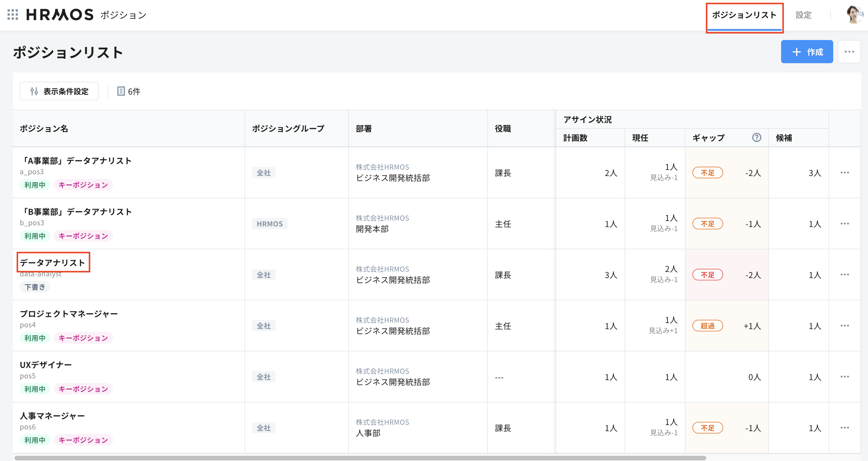
Task: Click the HRMOS logo
Action: pyautogui.click(x=60, y=14)
